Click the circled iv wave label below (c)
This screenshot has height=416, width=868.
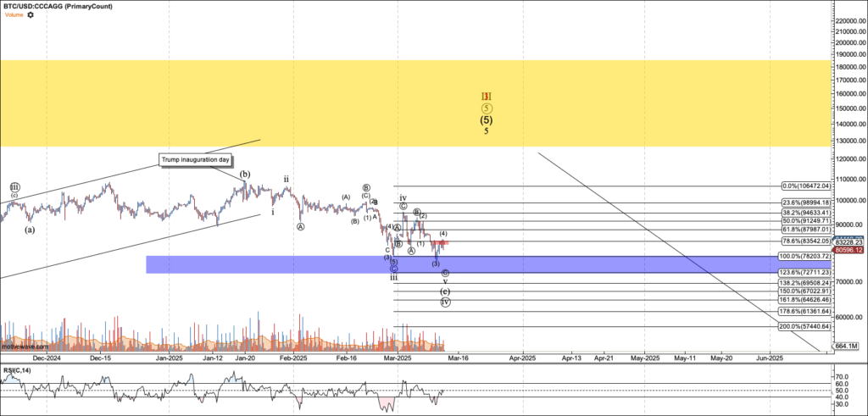446,302
